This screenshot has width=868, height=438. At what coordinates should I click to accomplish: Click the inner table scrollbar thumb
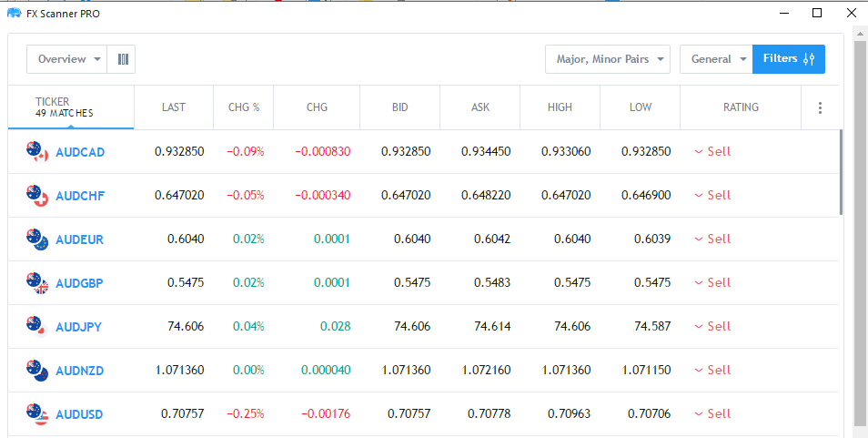click(842, 173)
